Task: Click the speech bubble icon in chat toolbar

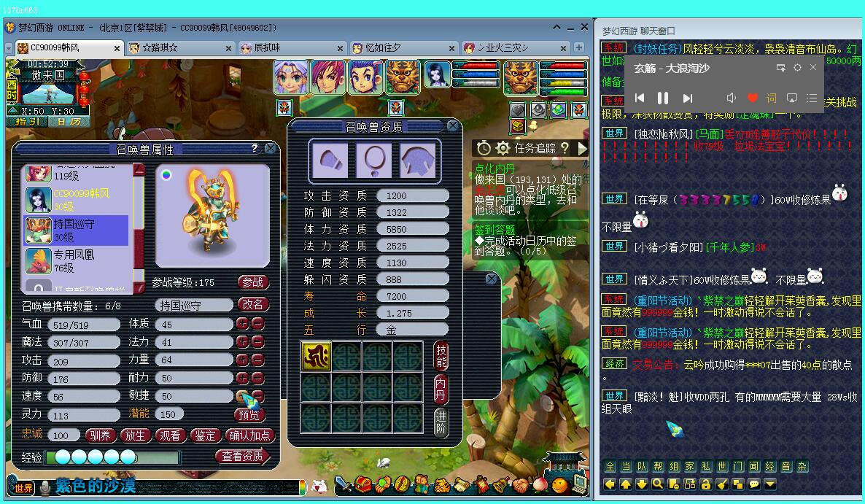Action: pyautogui.click(x=753, y=484)
